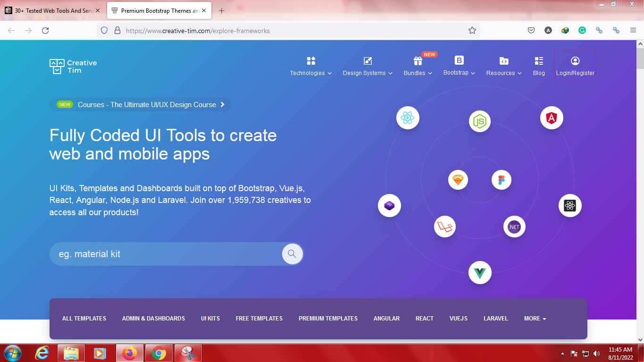
Task: Bookmark this page with the star icon
Action: (x=472, y=31)
